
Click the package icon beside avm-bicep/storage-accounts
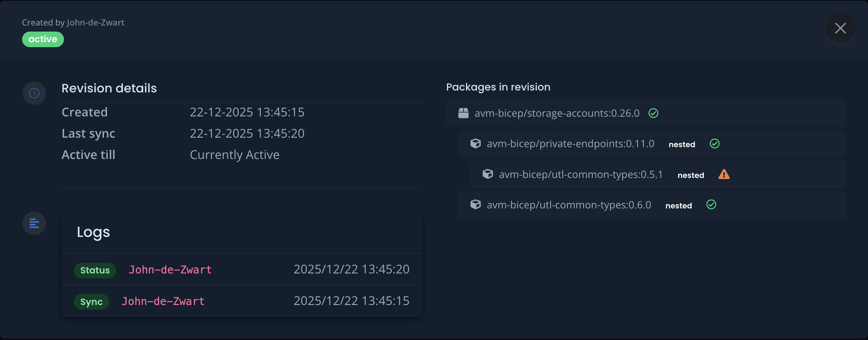click(463, 113)
